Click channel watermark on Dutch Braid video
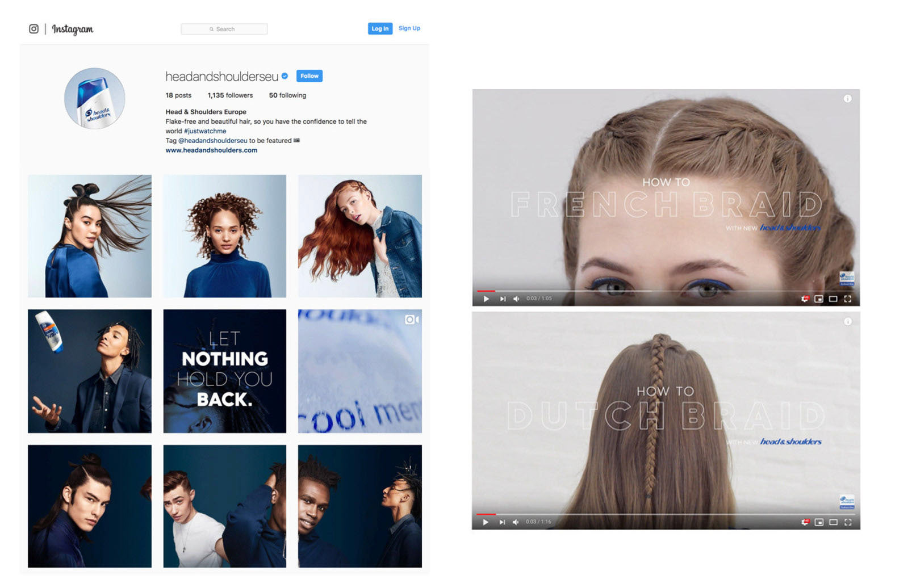 [847, 501]
